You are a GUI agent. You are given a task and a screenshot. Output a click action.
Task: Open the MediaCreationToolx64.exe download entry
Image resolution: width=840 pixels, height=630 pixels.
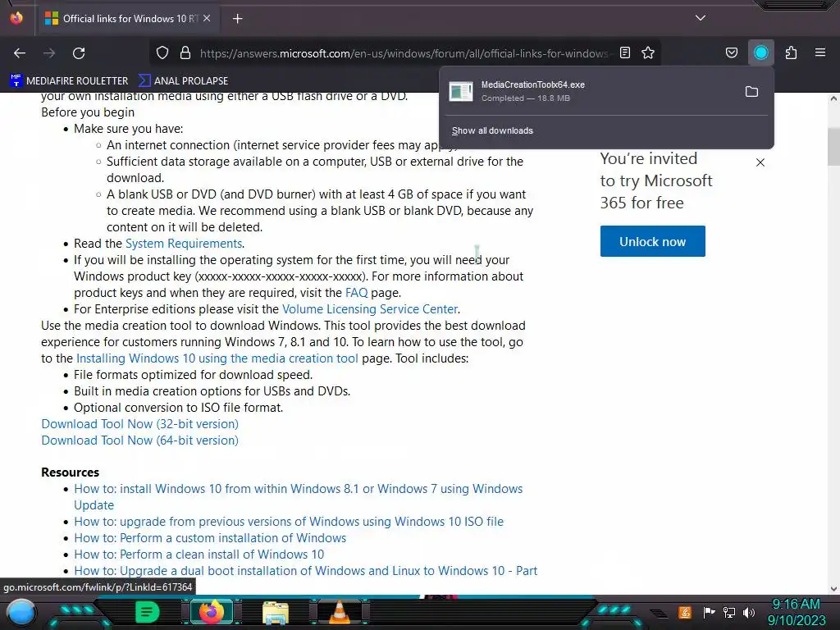click(x=589, y=91)
